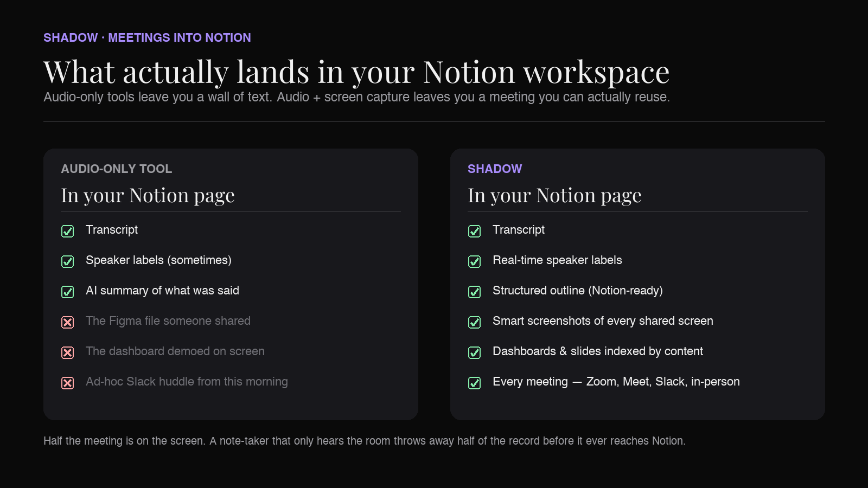
Task: Click the text 'The Figma file someone shared'
Action: tap(168, 321)
